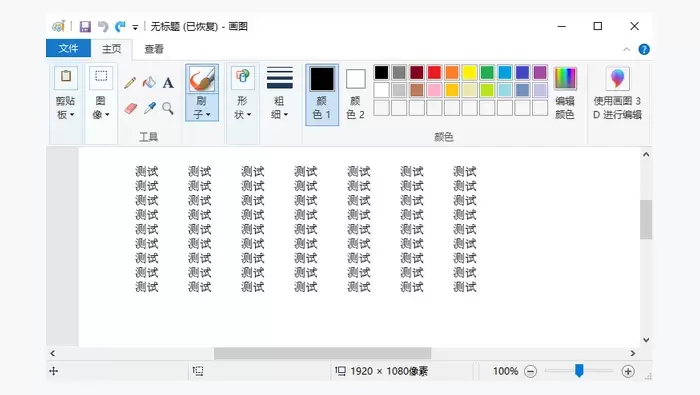Viewport: 700px width, 395px height.
Task: Click the Redo arrow in title bar
Action: click(x=120, y=26)
